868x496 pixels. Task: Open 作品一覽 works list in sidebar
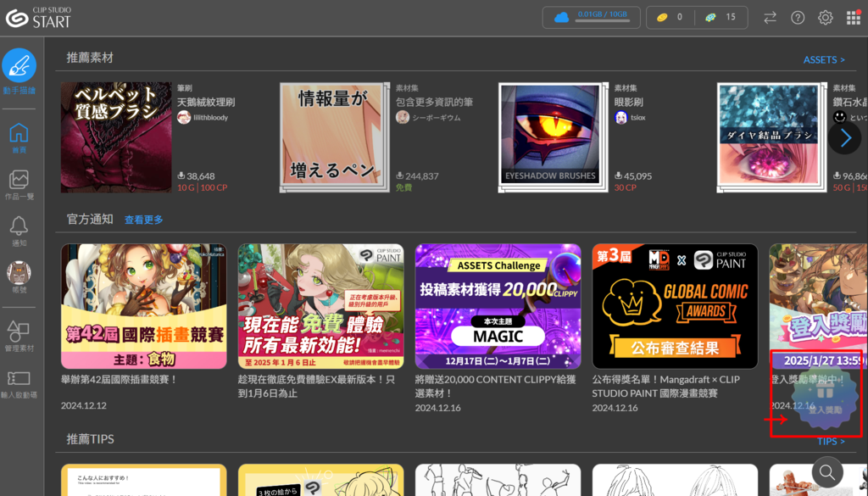(x=19, y=184)
